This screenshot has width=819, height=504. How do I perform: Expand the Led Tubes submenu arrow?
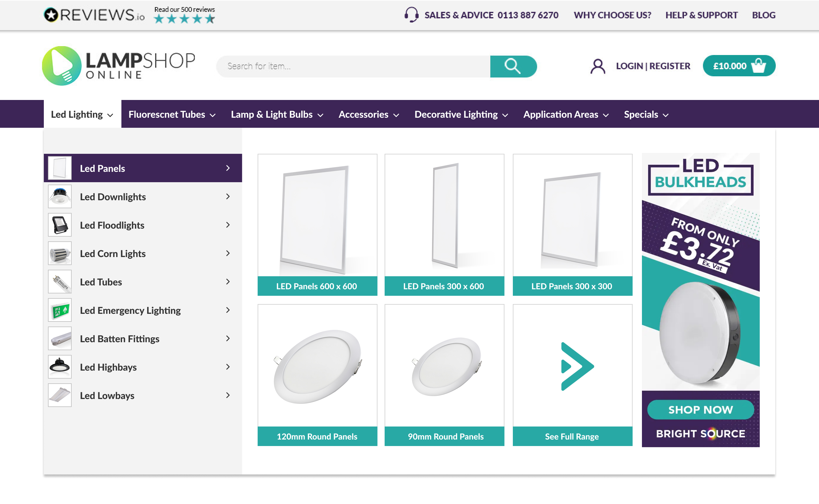coord(228,282)
